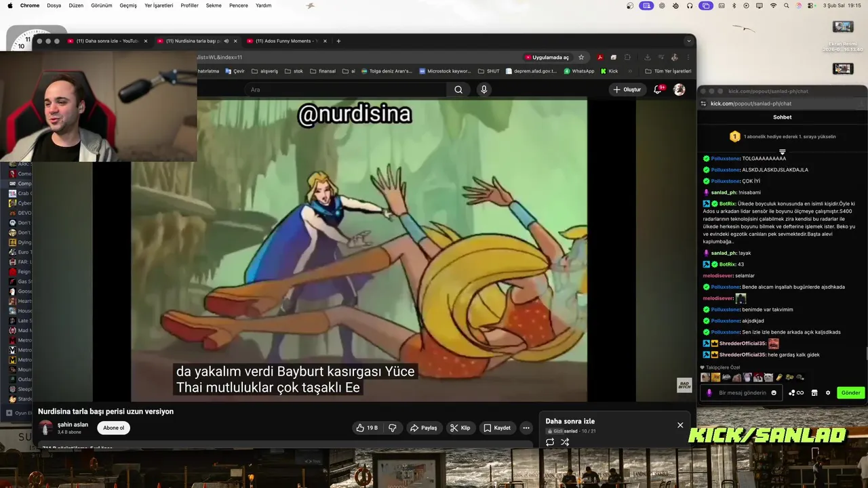Open the stok bookmarks folder
This screenshot has height=488, width=868.
point(294,71)
